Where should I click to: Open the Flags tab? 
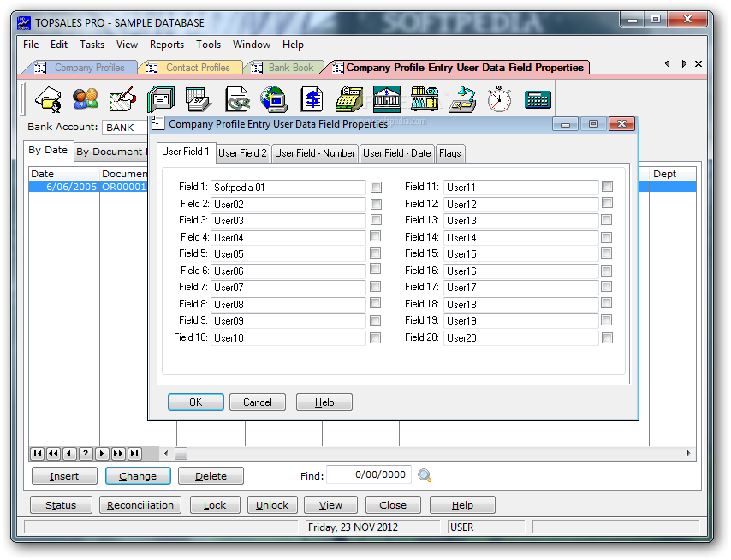[450, 153]
